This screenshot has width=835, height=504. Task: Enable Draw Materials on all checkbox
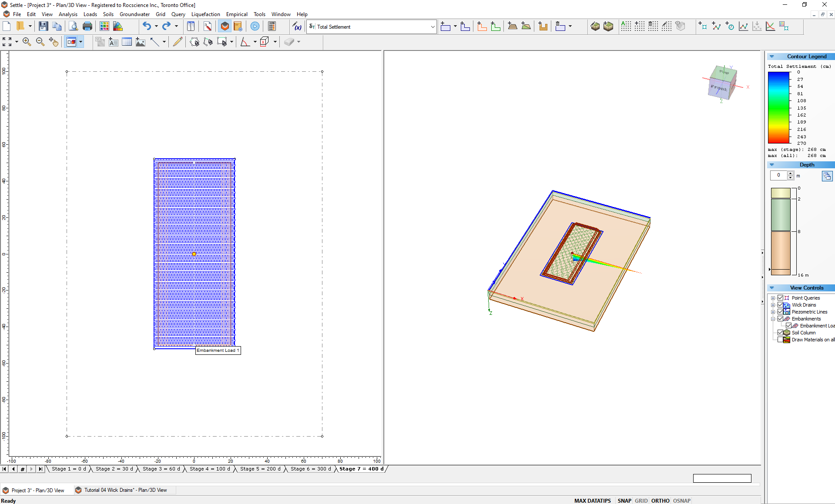[780, 340]
